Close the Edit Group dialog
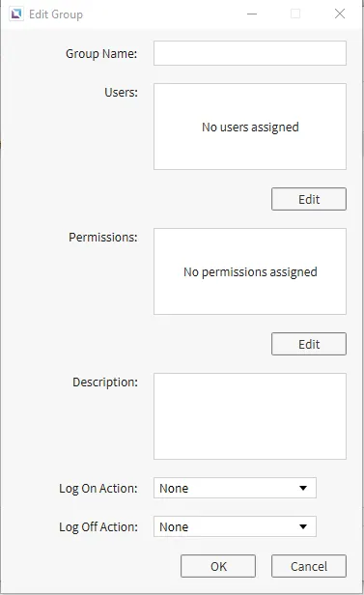Viewport: 364px width, 595px height. [340, 14]
